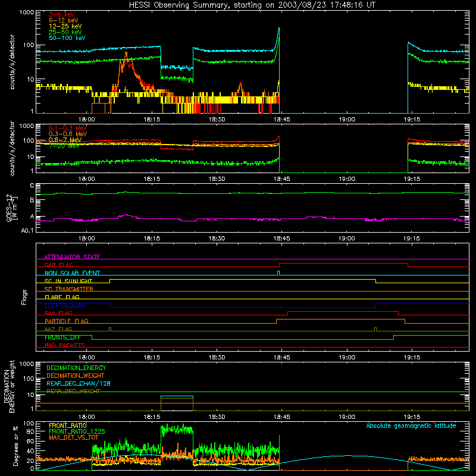Click the FLARE_FLAG label
Viewport: 476px width, 476px height.
click(x=62, y=297)
